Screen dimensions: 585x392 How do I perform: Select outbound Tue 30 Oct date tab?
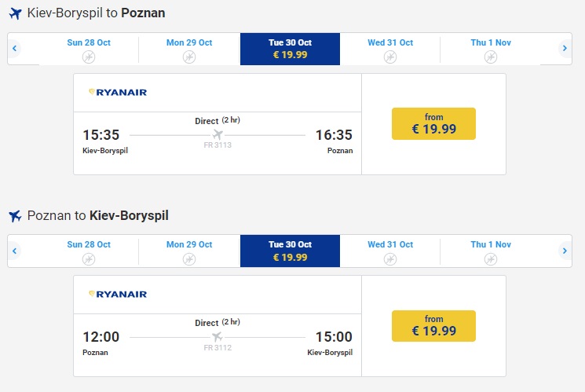tap(290, 49)
